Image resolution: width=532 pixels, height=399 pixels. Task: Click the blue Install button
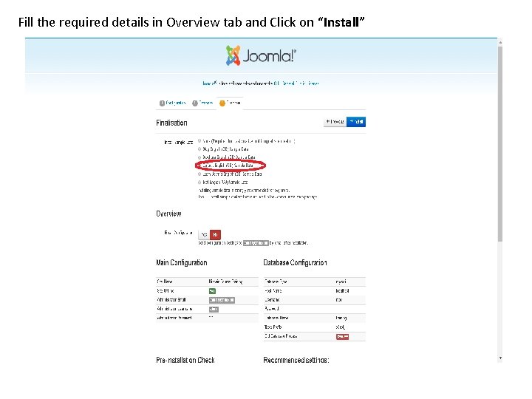(356, 122)
